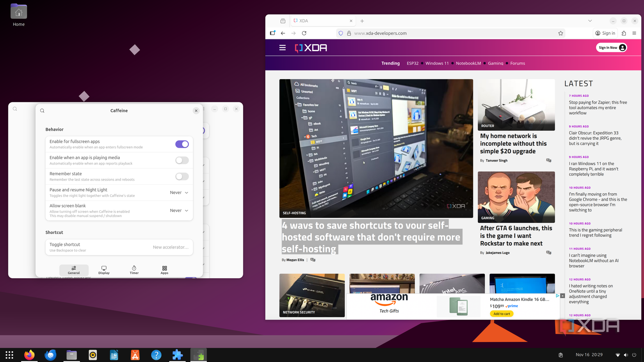Close the Amazon ad banner

coord(562,296)
